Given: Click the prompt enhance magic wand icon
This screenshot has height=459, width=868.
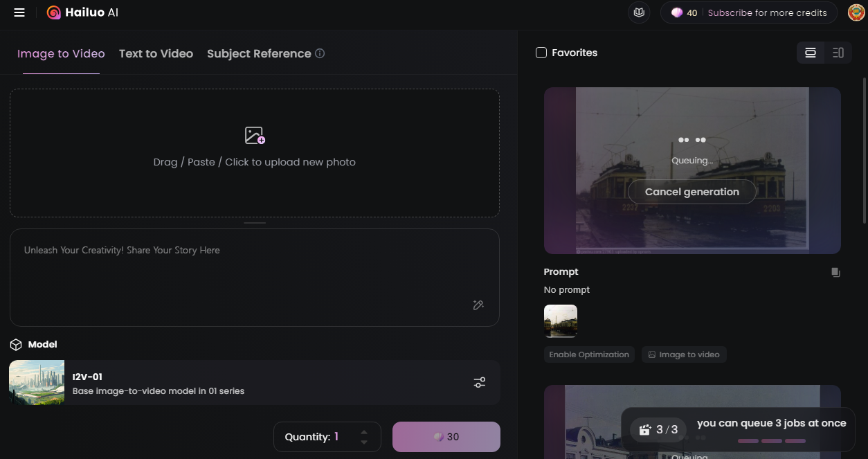Looking at the screenshot, I should pos(478,305).
